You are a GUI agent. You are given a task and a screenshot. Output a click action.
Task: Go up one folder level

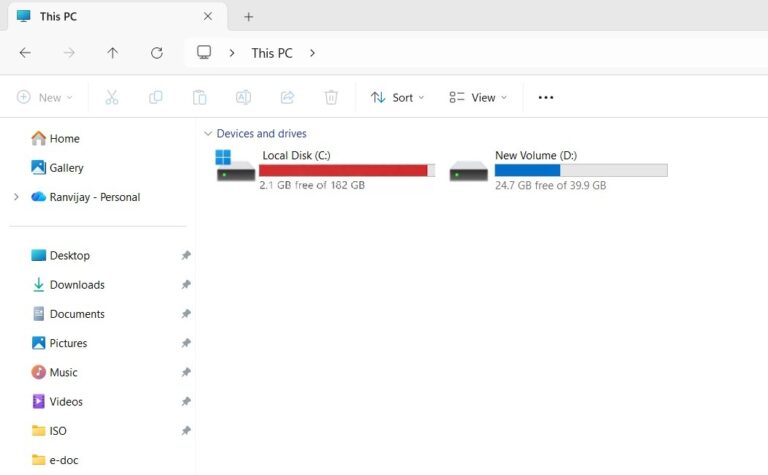pos(113,53)
